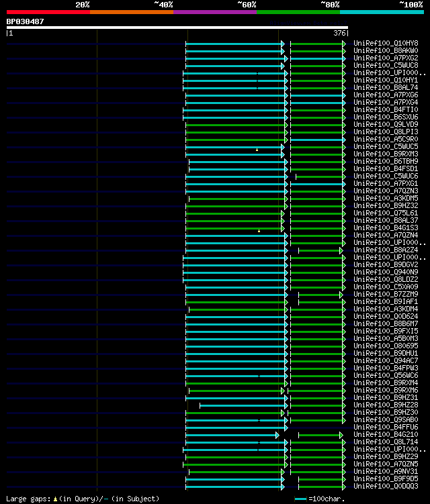This screenshot has width=430, height=504.
Task: Click the cyan alignment bar of B9HZ28
Action: 243,405
